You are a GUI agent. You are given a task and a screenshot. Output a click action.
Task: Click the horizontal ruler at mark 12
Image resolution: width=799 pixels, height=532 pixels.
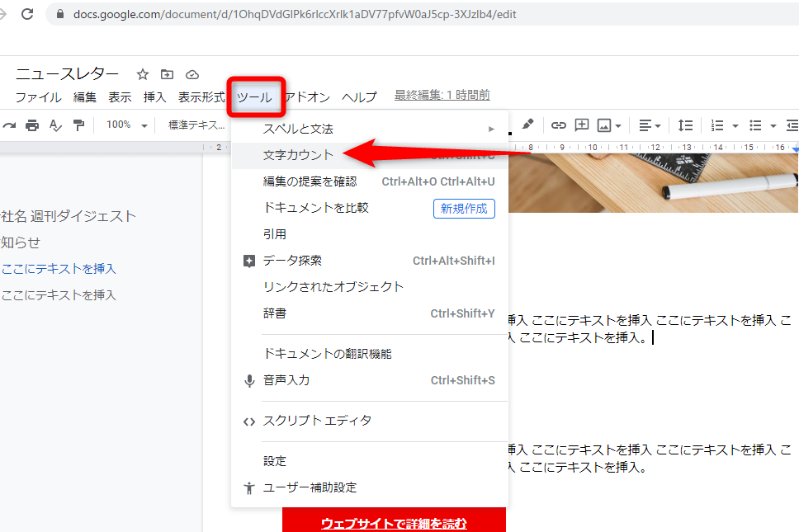(x=655, y=147)
